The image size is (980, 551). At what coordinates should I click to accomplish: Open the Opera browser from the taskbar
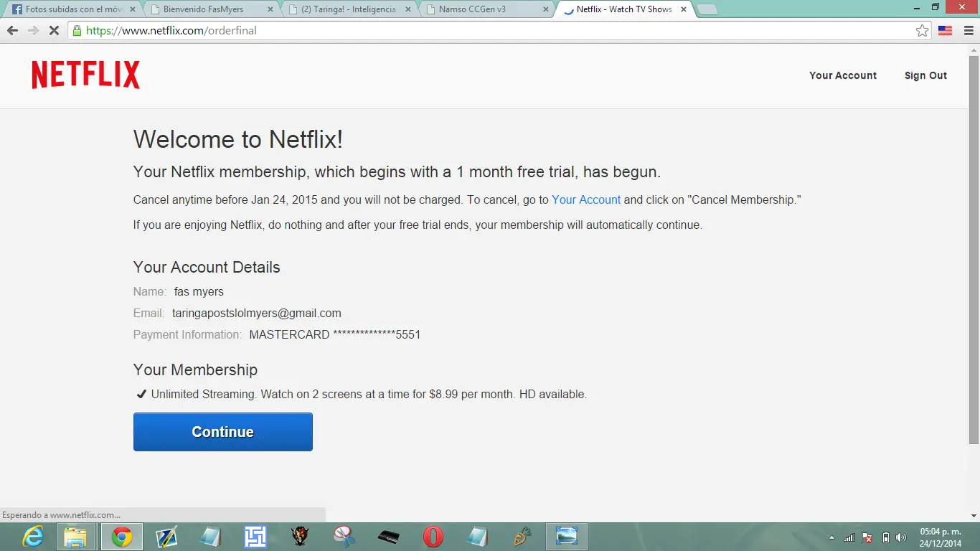coord(433,537)
